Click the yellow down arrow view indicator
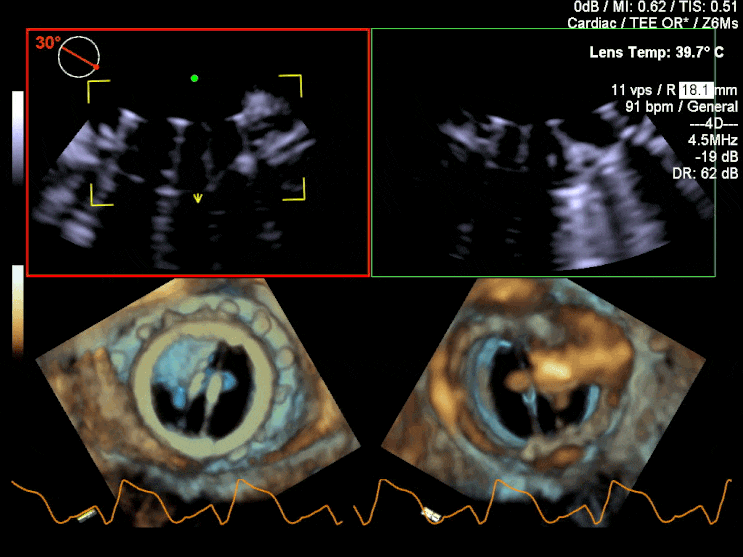Screen dimensions: 743x557 click(198, 198)
